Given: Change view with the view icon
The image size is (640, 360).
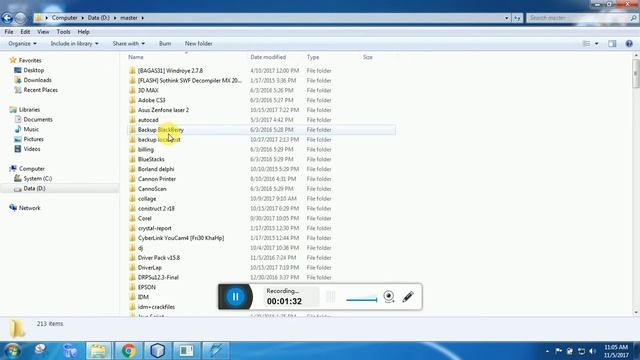Looking at the screenshot, I should tap(586, 44).
